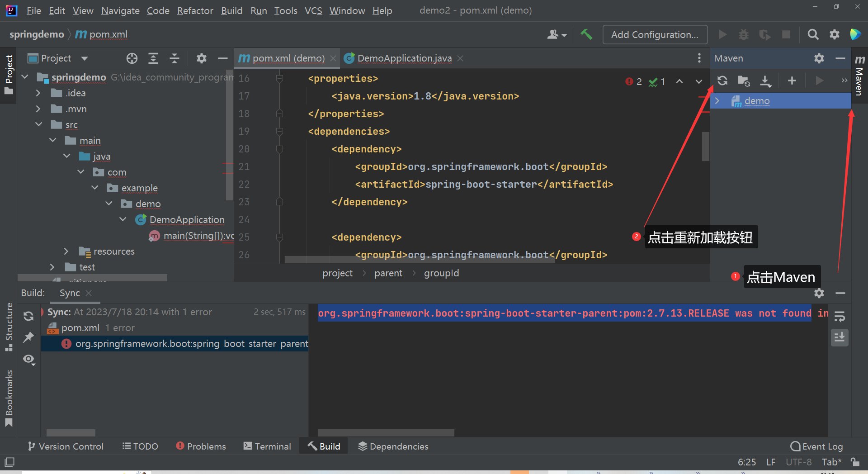Open the Structure side tool tab

pyautogui.click(x=9, y=327)
